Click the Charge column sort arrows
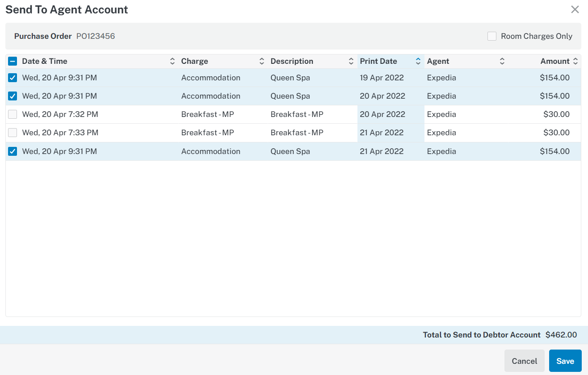This screenshot has height=375, width=588. (x=262, y=62)
